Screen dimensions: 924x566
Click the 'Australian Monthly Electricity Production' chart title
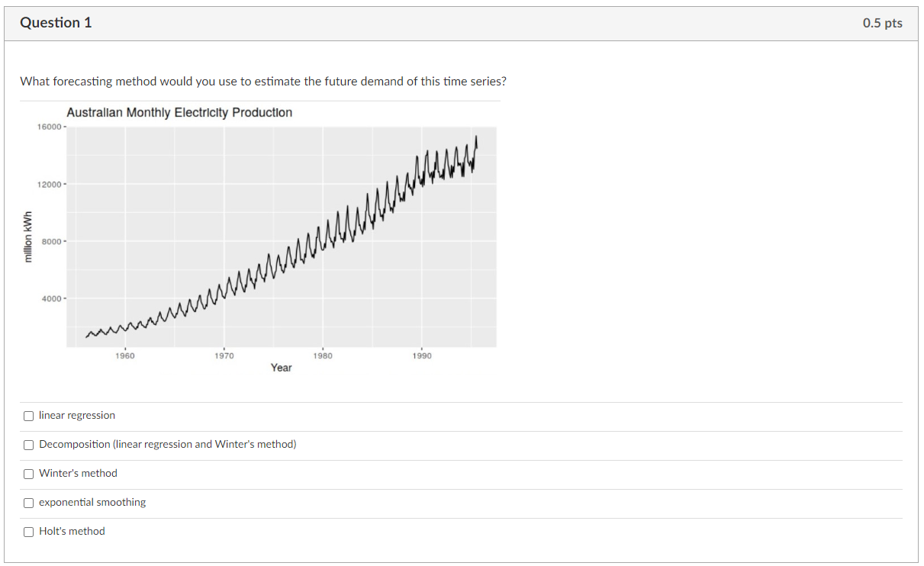coord(179,112)
